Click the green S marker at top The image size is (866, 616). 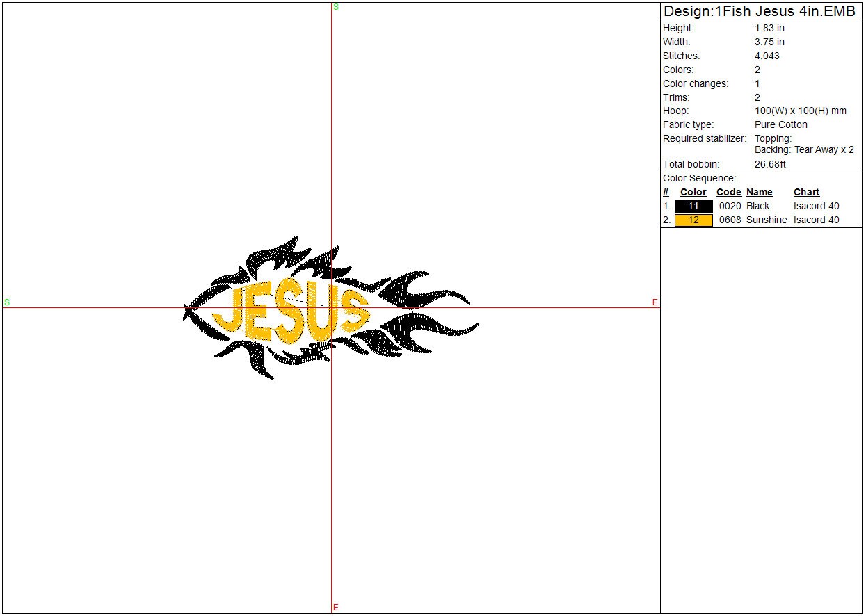tap(336, 7)
